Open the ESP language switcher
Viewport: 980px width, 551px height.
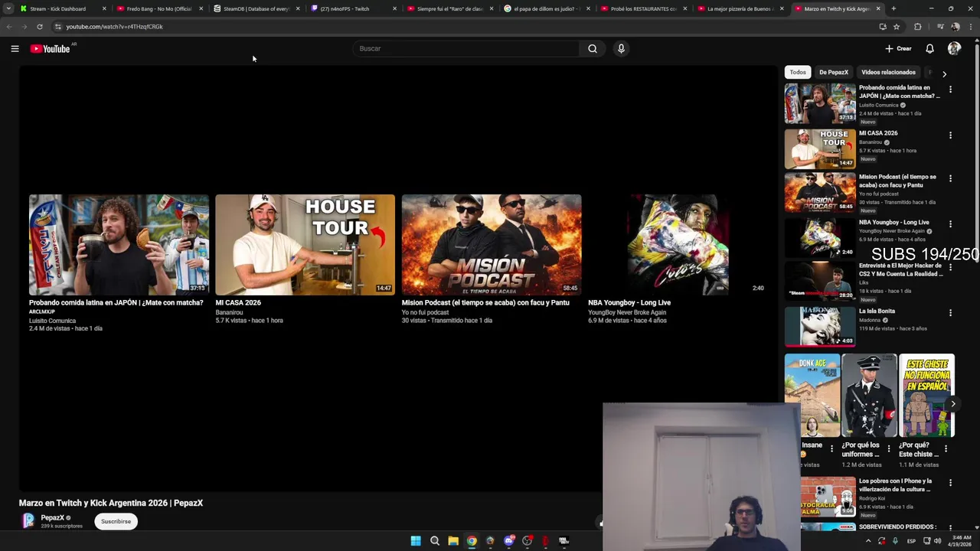coord(911,541)
